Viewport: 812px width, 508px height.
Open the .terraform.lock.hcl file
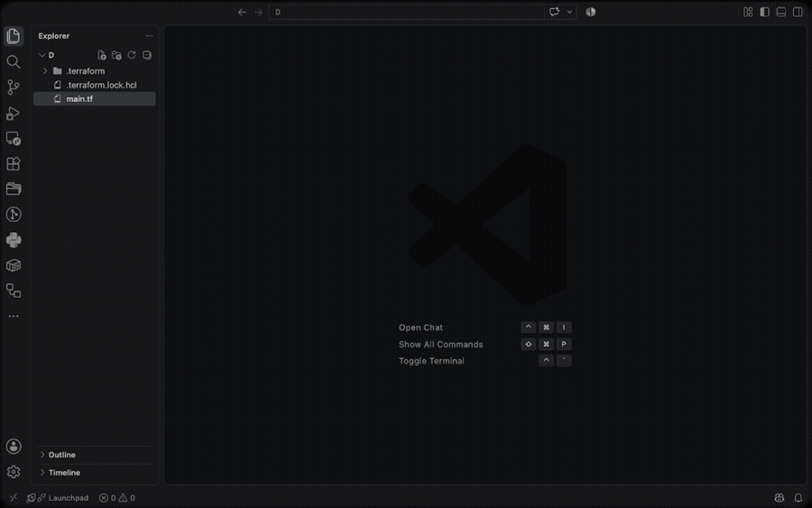95,85
